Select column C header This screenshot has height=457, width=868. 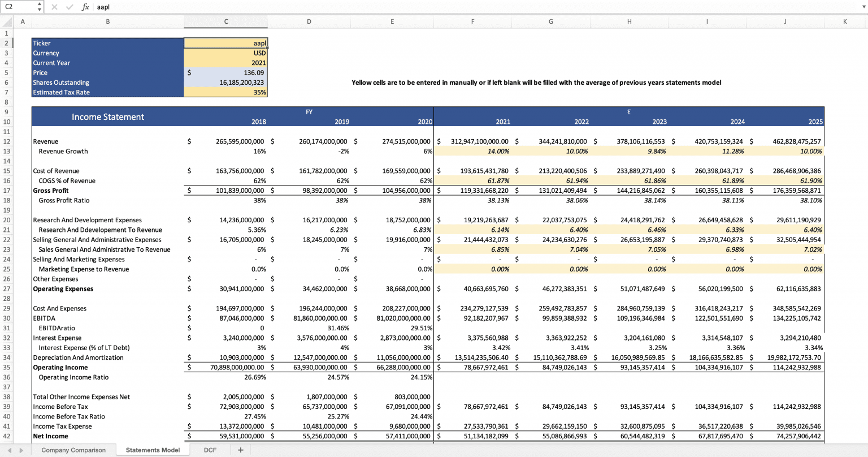(x=225, y=21)
